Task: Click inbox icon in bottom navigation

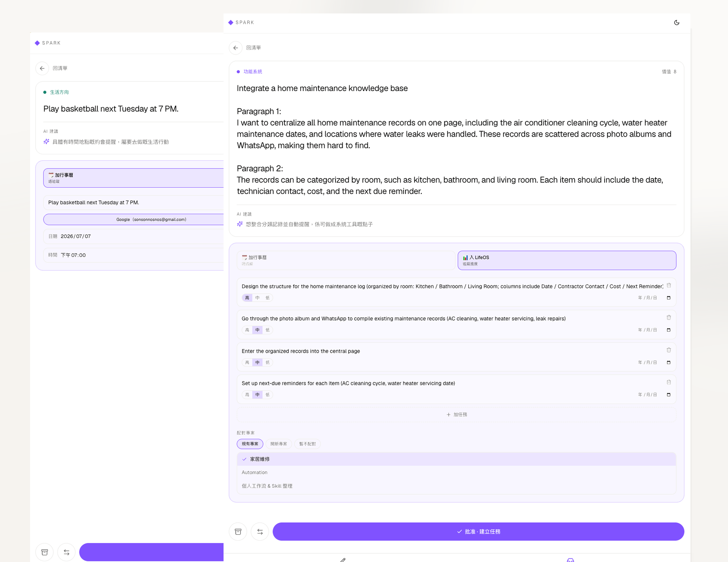Action: [x=570, y=560]
